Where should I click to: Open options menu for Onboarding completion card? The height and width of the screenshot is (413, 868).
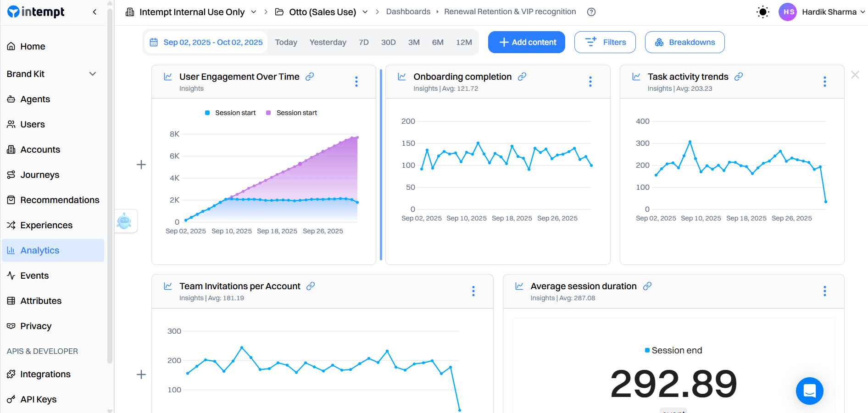click(590, 82)
